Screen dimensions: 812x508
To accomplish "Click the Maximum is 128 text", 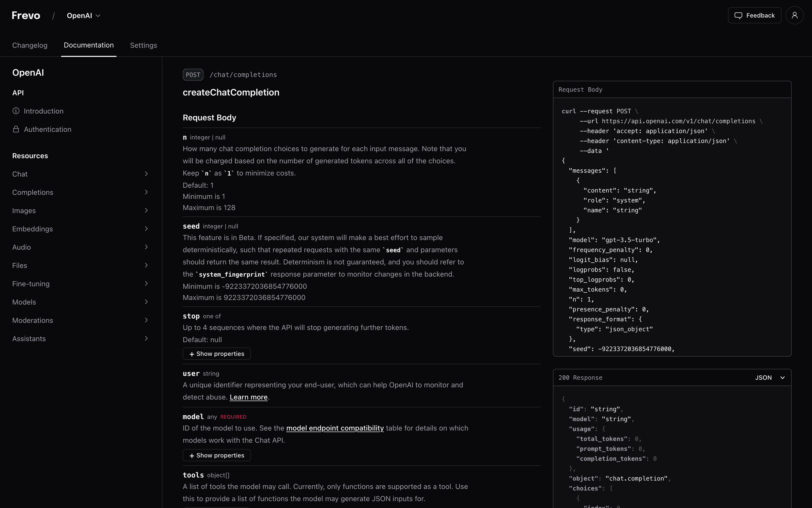I will click(209, 208).
